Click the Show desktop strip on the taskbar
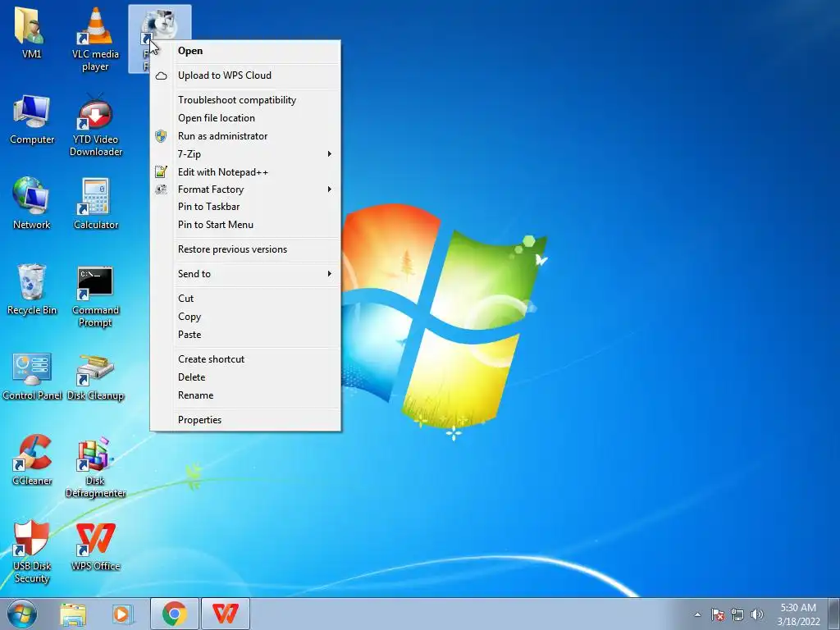This screenshot has width=840, height=630. (x=835, y=614)
